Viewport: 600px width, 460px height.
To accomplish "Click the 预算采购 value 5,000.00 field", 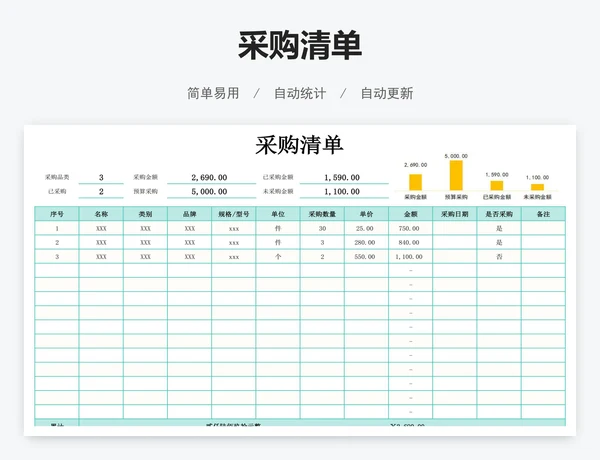I will tap(211, 191).
